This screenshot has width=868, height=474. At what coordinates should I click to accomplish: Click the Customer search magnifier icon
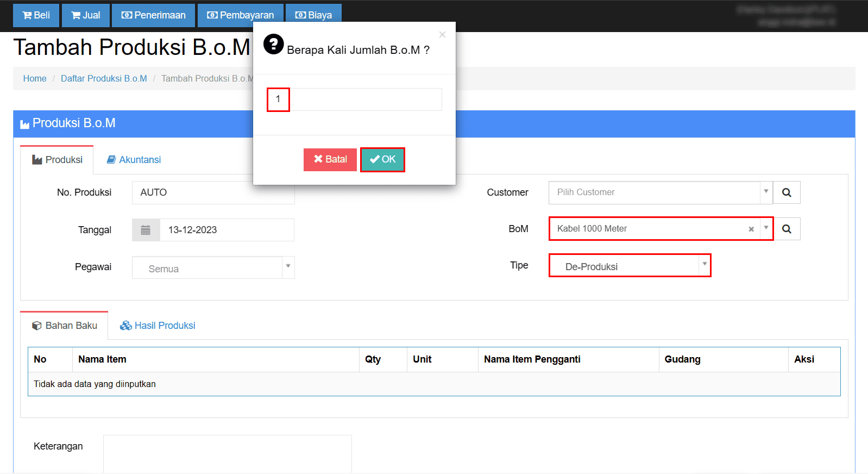tap(787, 192)
